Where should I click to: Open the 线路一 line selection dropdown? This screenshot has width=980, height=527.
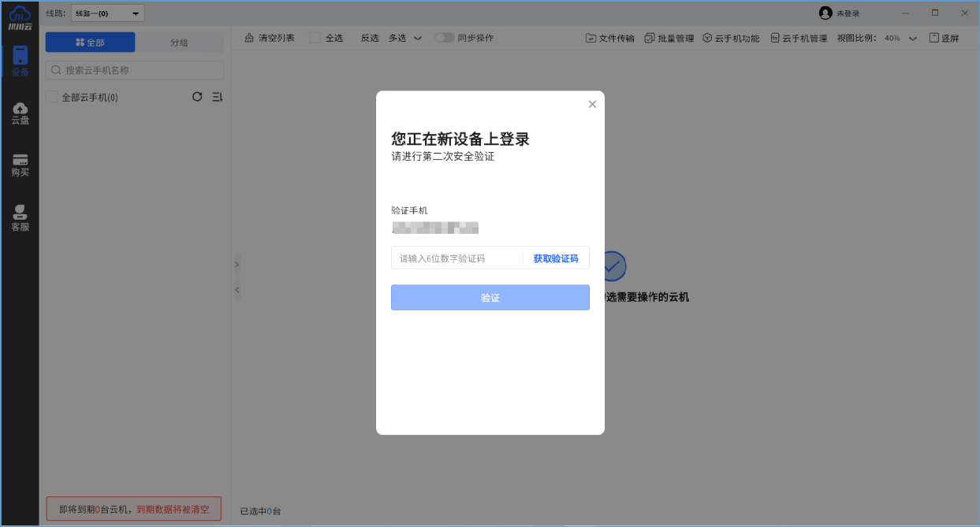point(106,13)
